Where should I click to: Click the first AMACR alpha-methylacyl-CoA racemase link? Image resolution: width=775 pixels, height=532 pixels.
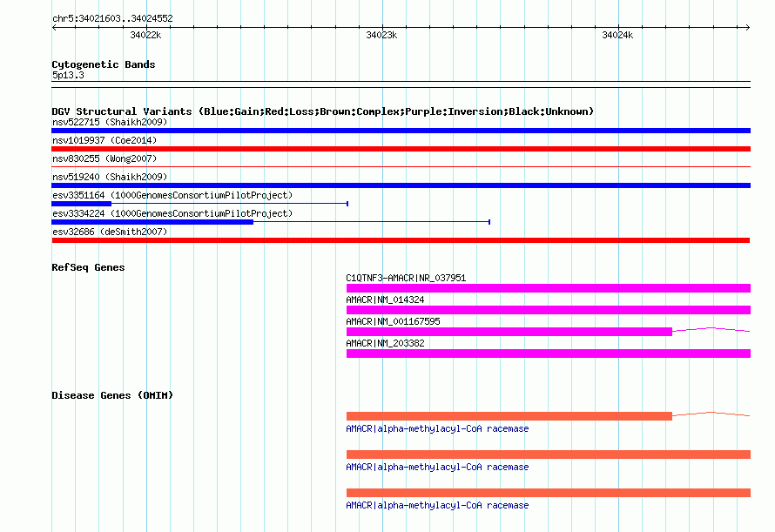(x=437, y=428)
